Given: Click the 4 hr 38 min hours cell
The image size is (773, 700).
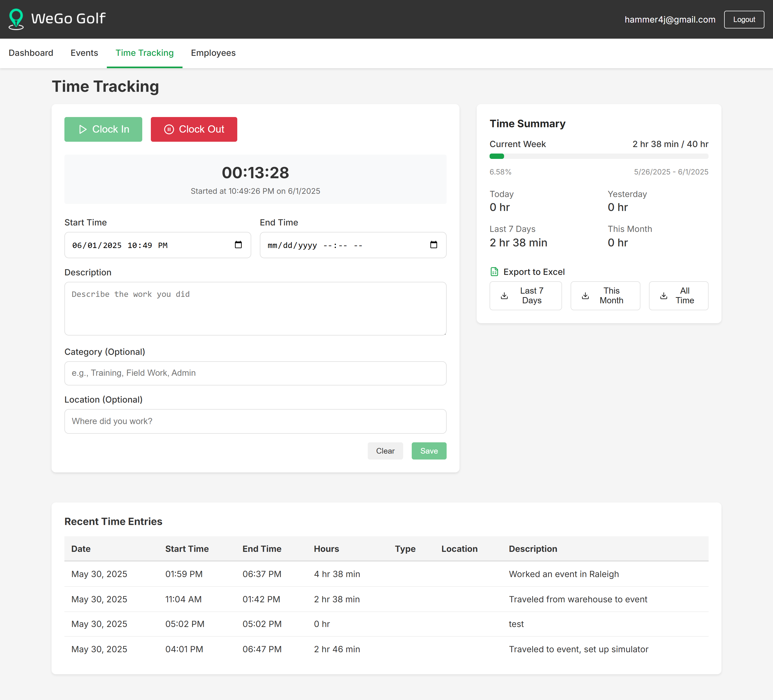Looking at the screenshot, I should [337, 574].
